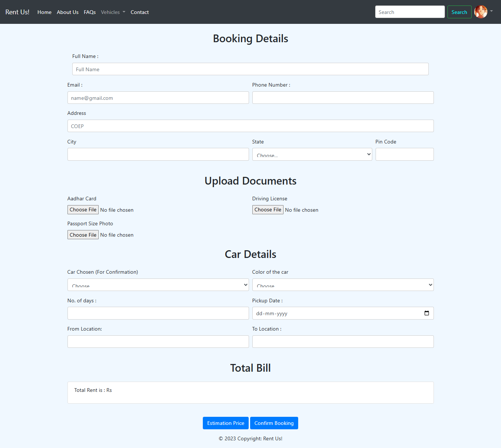Expand the Color of the car dropdown
The height and width of the screenshot is (448, 501).
(x=343, y=285)
